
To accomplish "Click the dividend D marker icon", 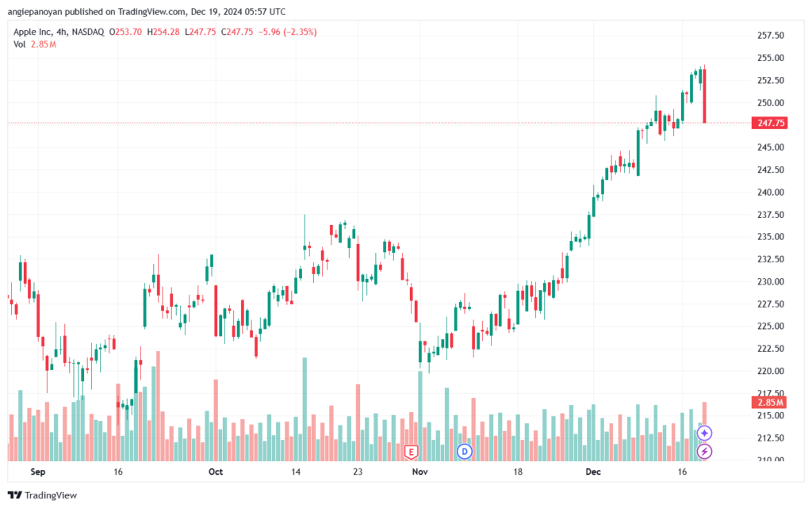I will (x=465, y=452).
